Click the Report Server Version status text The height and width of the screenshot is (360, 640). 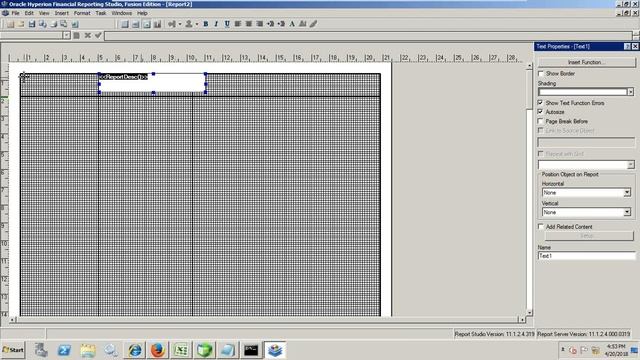583,334
